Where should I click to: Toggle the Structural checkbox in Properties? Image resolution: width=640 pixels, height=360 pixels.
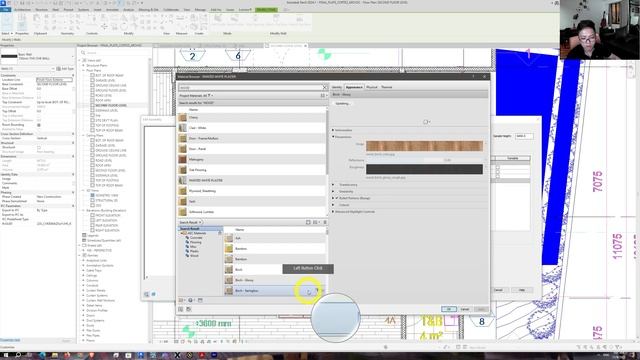(x=39, y=147)
